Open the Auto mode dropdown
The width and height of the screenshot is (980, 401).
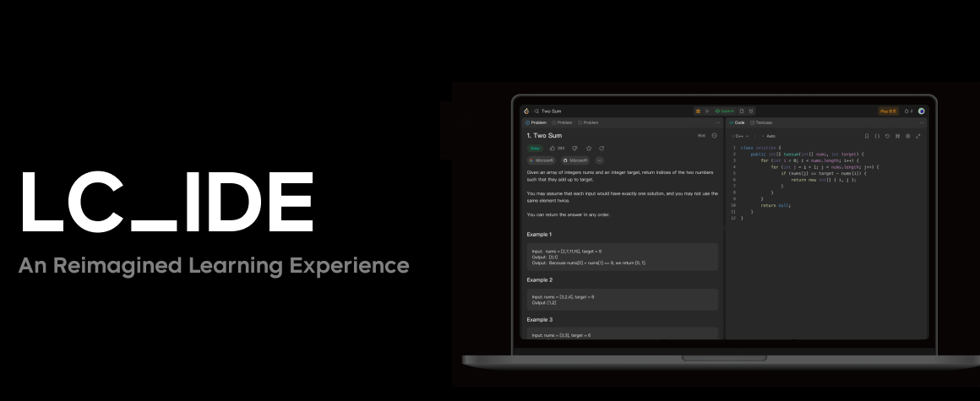click(770, 135)
